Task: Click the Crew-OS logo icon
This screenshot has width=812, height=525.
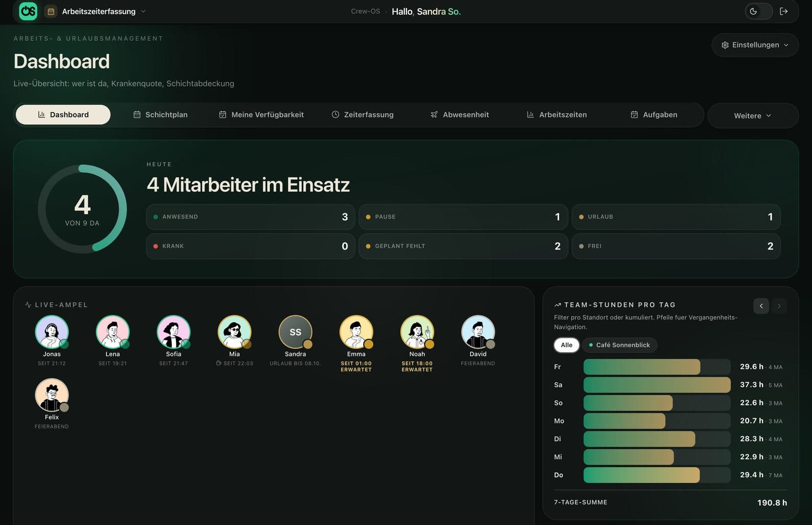Action: pos(28,11)
